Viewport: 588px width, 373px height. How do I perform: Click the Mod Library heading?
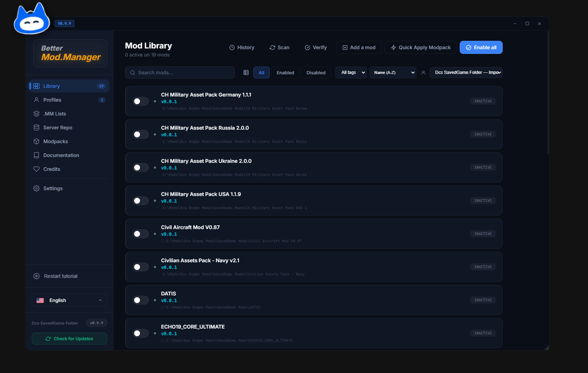[148, 46]
